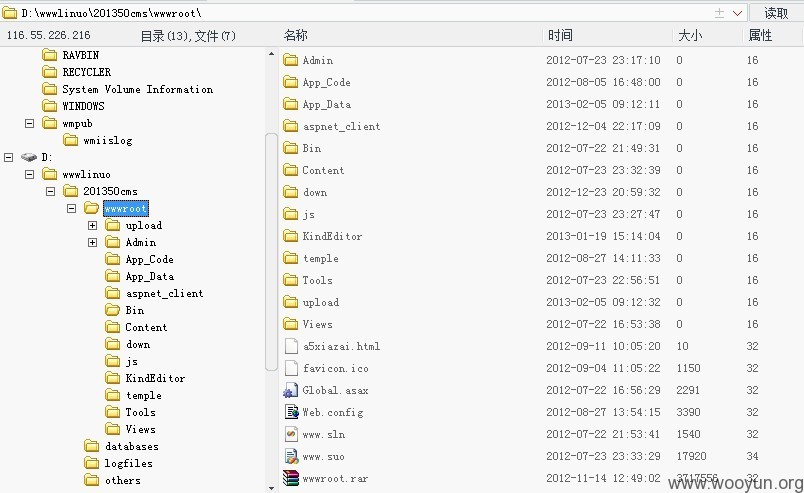Select aspnet_client folder in tree

click(x=165, y=293)
